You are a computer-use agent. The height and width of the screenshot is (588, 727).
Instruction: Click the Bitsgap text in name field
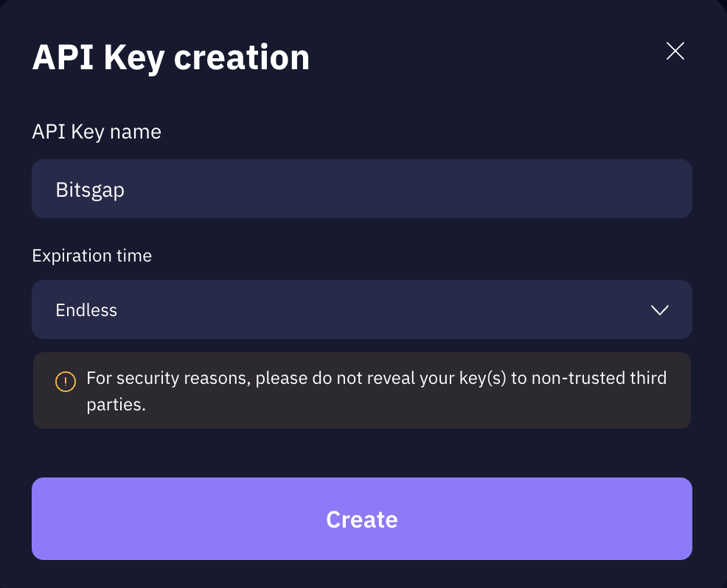click(90, 190)
